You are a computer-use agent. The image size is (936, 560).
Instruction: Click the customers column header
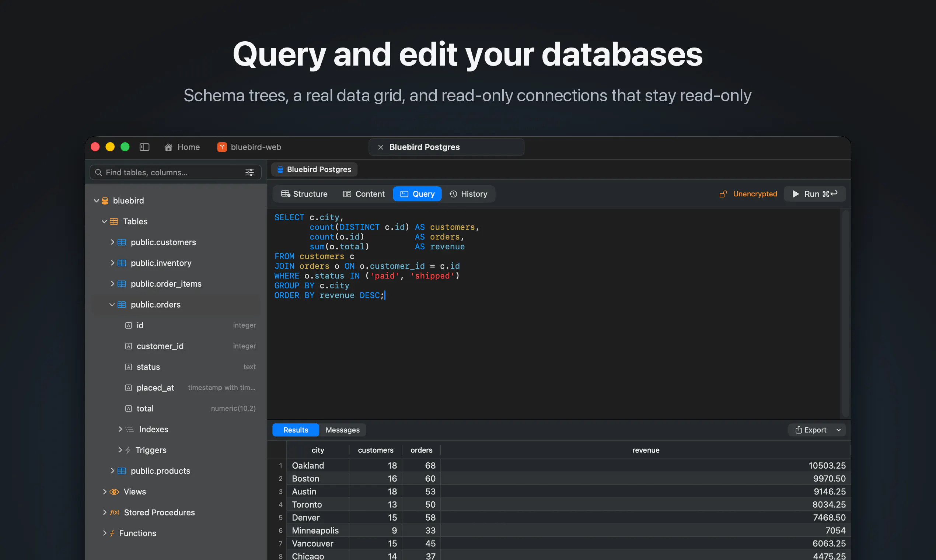[376, 450]
